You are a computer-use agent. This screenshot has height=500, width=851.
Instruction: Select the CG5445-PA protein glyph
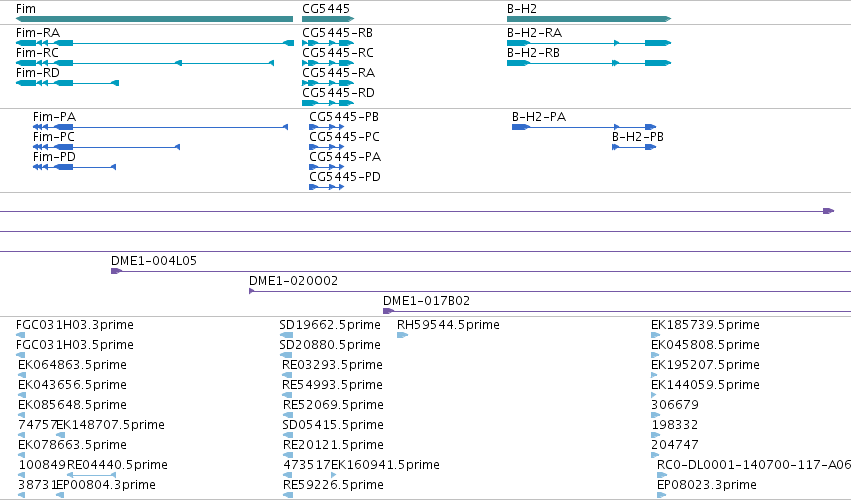point(327,167)
